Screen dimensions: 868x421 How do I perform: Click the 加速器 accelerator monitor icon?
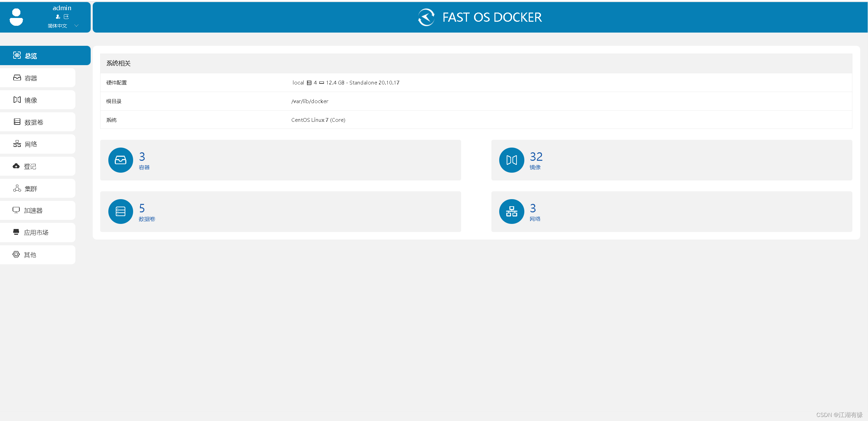16,210
